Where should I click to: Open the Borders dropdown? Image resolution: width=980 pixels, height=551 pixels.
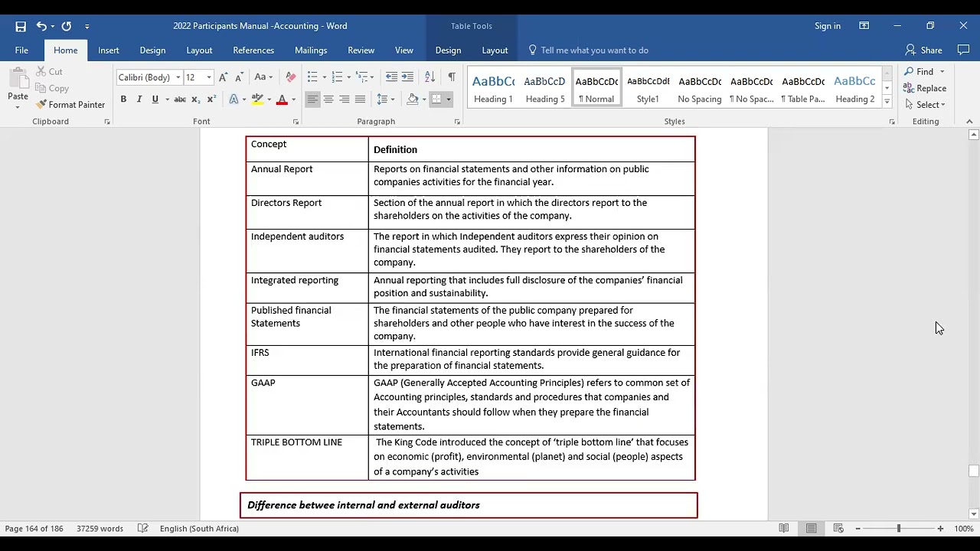click(449, 99)
